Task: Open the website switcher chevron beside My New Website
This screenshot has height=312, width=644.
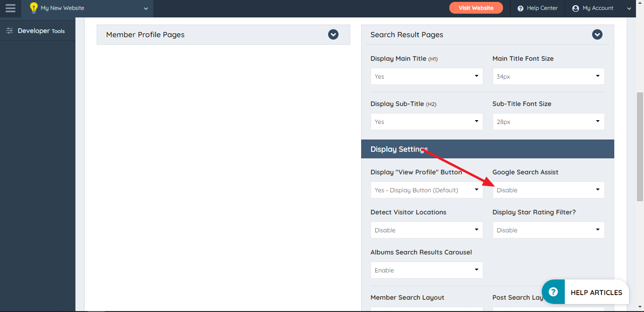Action: click(x=145, y=8)
